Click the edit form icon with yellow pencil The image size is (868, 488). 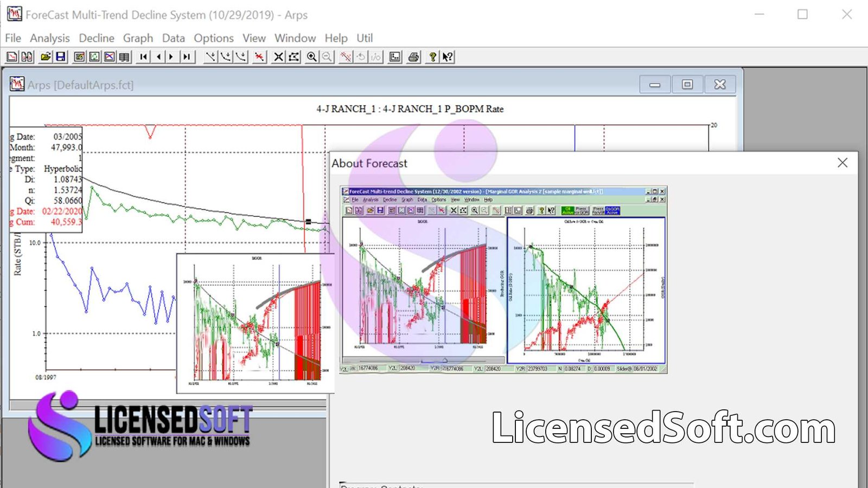[79, 56]
